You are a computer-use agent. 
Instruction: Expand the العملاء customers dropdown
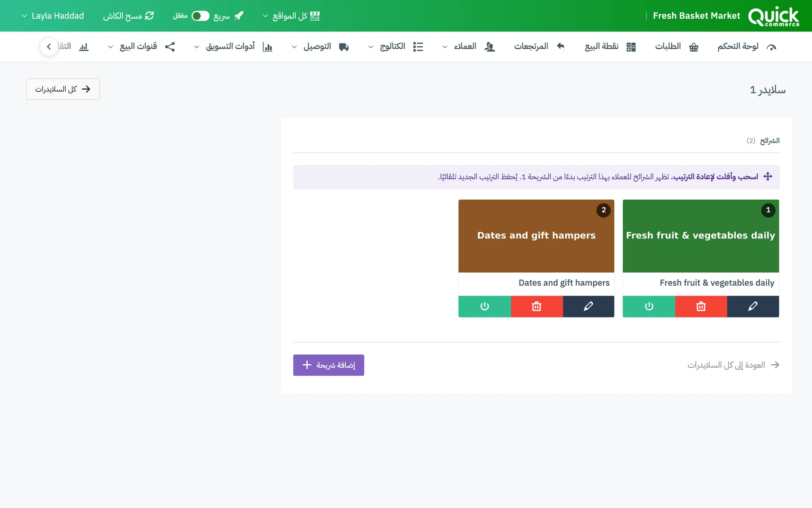point(468,47)
